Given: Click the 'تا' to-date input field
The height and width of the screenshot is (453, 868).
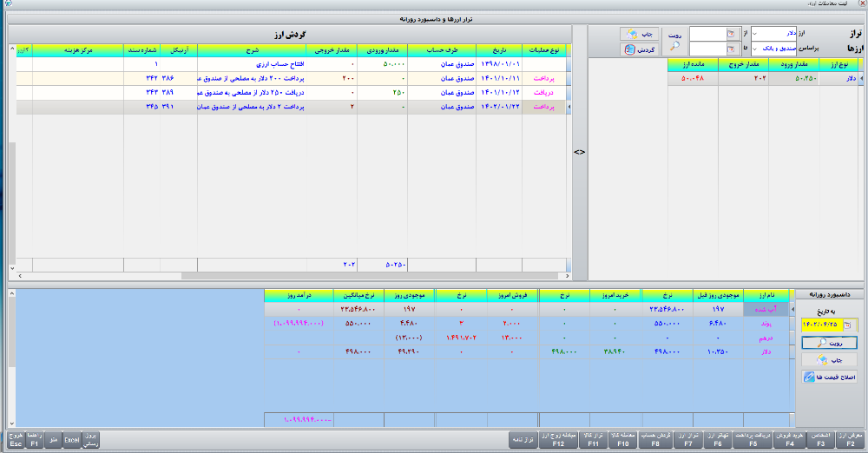Looking at the screenshot, I should [x=708, y=49].
